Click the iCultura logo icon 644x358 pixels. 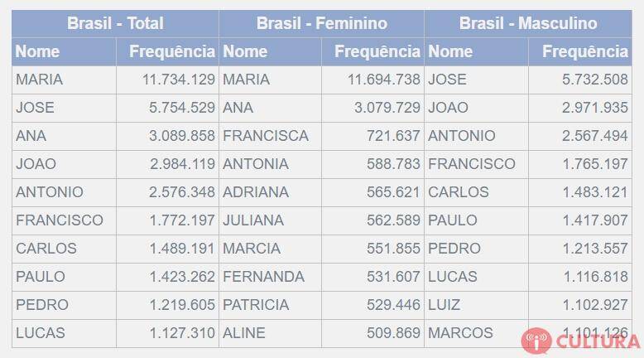536,341
